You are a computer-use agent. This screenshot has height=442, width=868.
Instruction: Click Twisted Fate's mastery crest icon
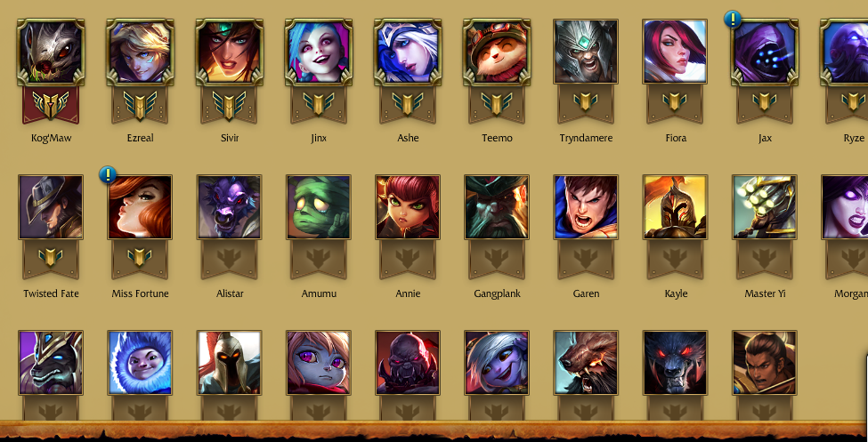(51, 257)
